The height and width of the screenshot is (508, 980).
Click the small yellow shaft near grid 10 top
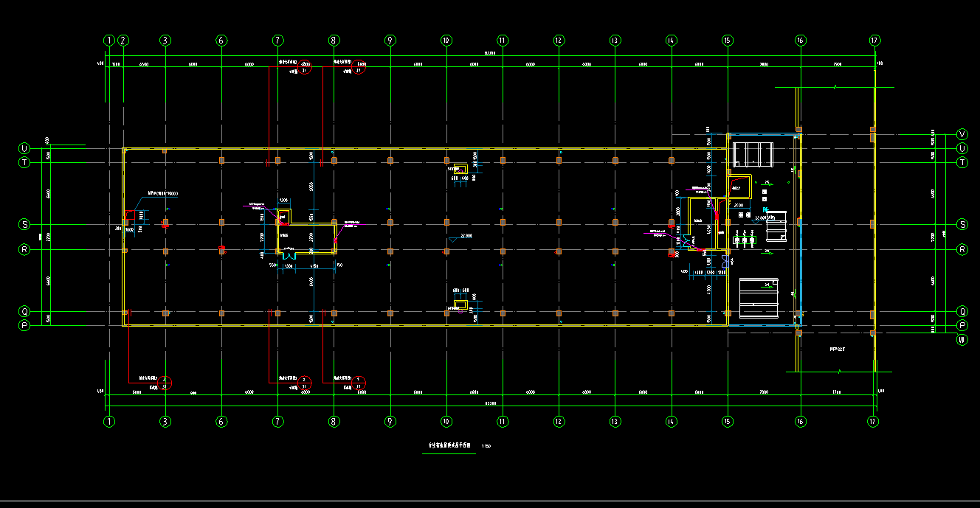(x=460, y=168)
